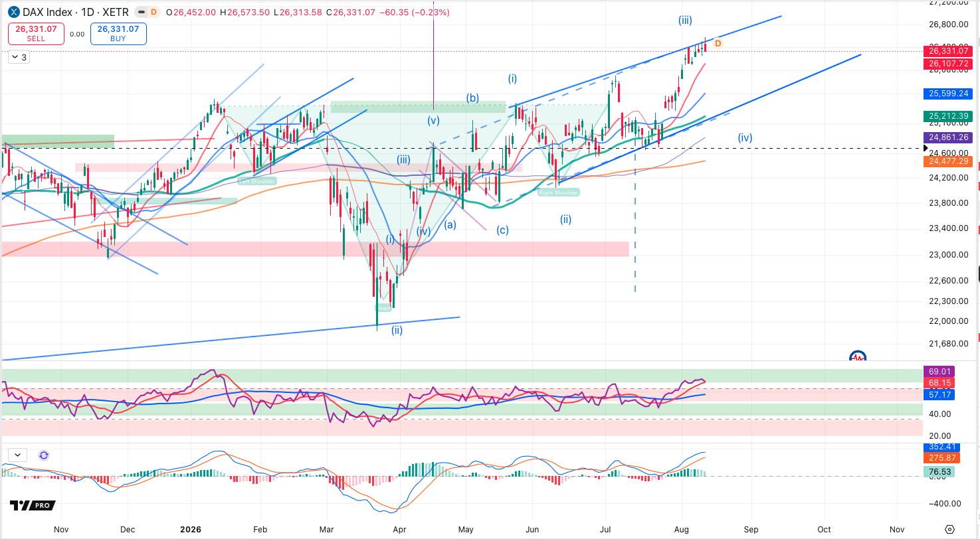Collapse the indicator legend showing 3
This screenshot has height=539, width=980.
tap(19, 57)
